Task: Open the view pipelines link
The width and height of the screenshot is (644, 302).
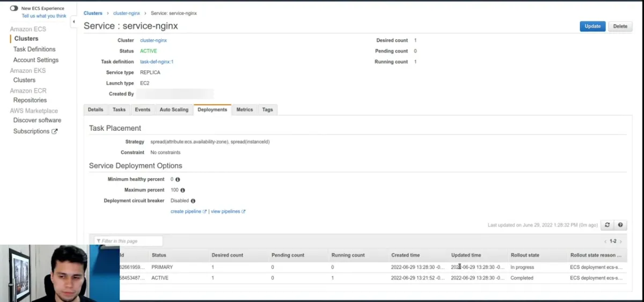Action: coord(228,212)
